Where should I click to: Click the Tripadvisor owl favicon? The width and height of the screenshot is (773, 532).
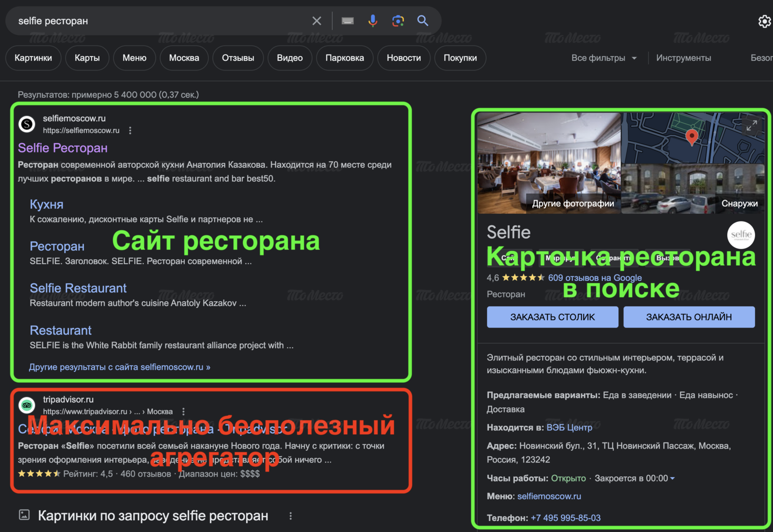[x=27, y=405]
